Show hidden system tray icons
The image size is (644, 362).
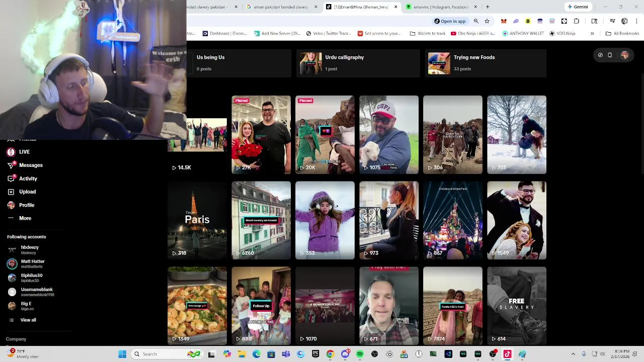coord(573,354)
